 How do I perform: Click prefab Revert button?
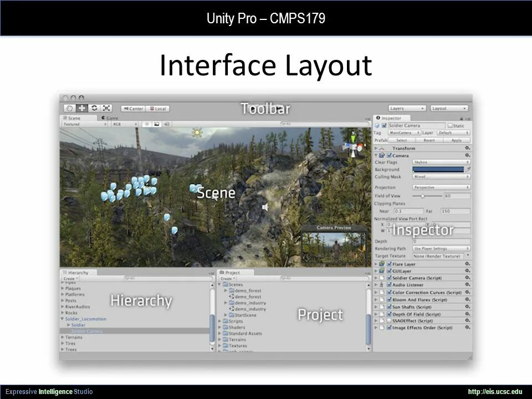429,140
